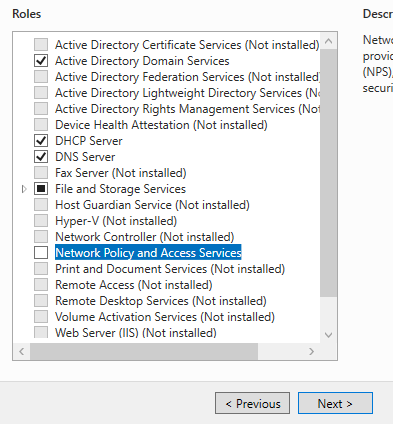Select the Network Policy and Access Services row
This screenshot has width=393, height=424.
point(148,253)
